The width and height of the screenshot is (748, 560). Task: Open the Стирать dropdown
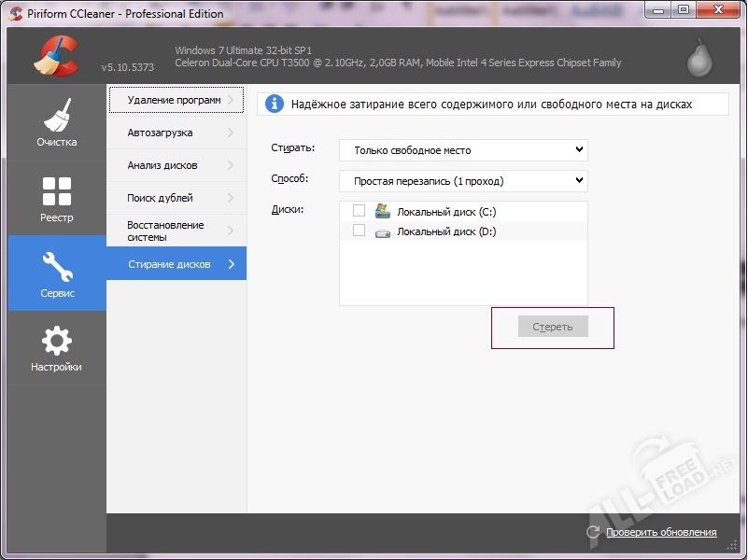pos(463,150)
